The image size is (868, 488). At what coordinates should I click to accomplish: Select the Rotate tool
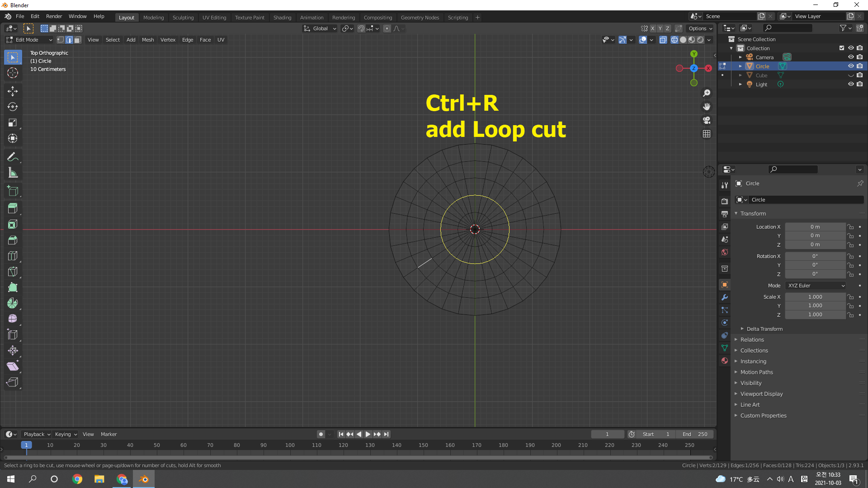13,107
